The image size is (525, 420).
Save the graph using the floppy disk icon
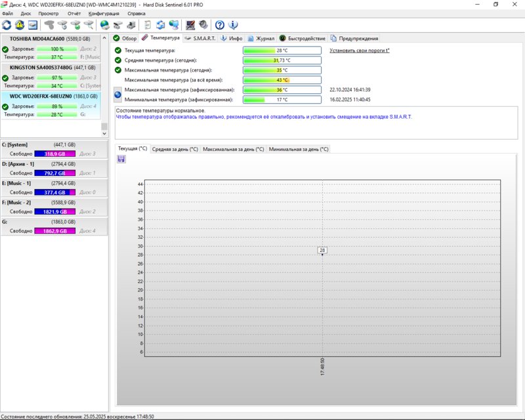coord(121,159)
